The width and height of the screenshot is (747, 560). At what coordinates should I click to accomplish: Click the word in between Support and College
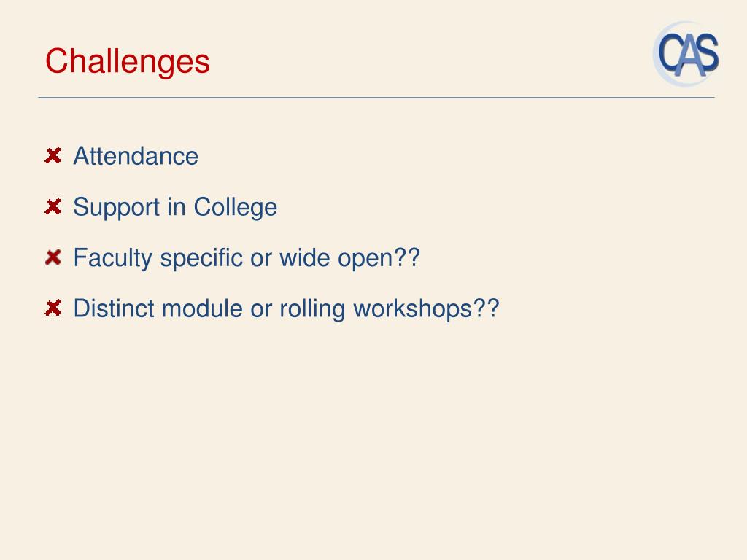(x=177, y=207)
